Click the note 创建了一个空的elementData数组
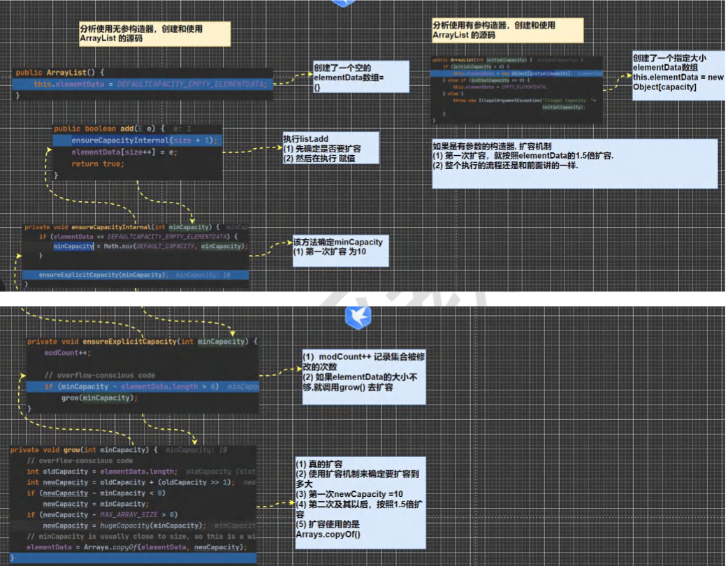The image size is (728, 566). coord(360,75)
